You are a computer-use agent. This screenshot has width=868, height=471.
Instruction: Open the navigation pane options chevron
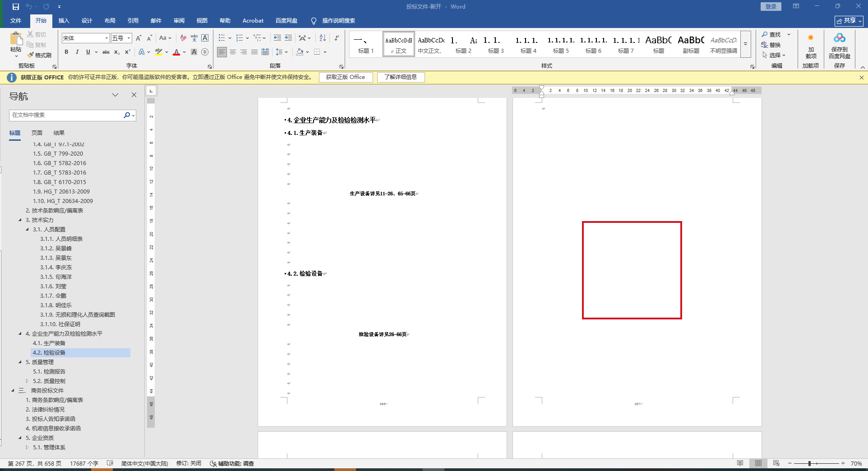115,95
